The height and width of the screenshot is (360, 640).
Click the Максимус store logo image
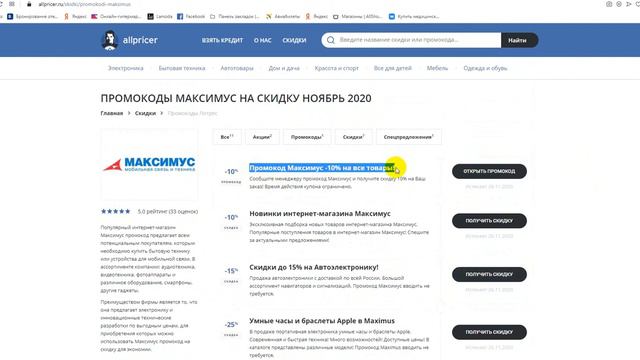149,164
